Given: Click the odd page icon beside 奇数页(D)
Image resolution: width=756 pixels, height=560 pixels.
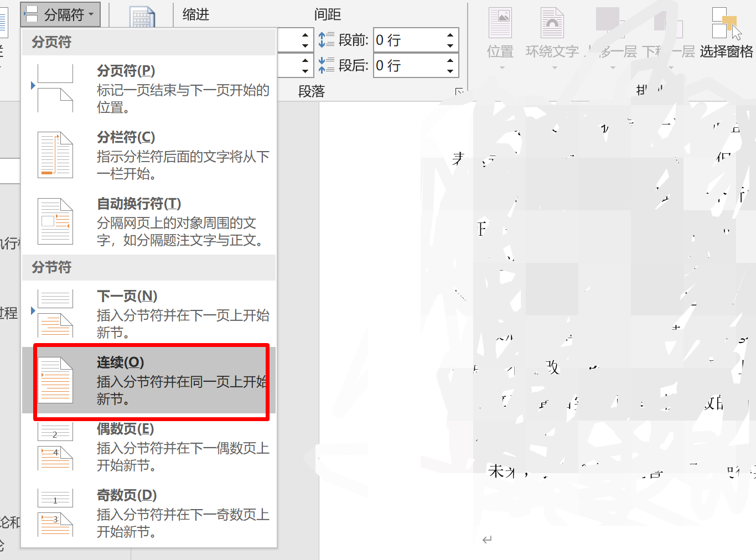Looking at the screenshot, I should 55,513.
